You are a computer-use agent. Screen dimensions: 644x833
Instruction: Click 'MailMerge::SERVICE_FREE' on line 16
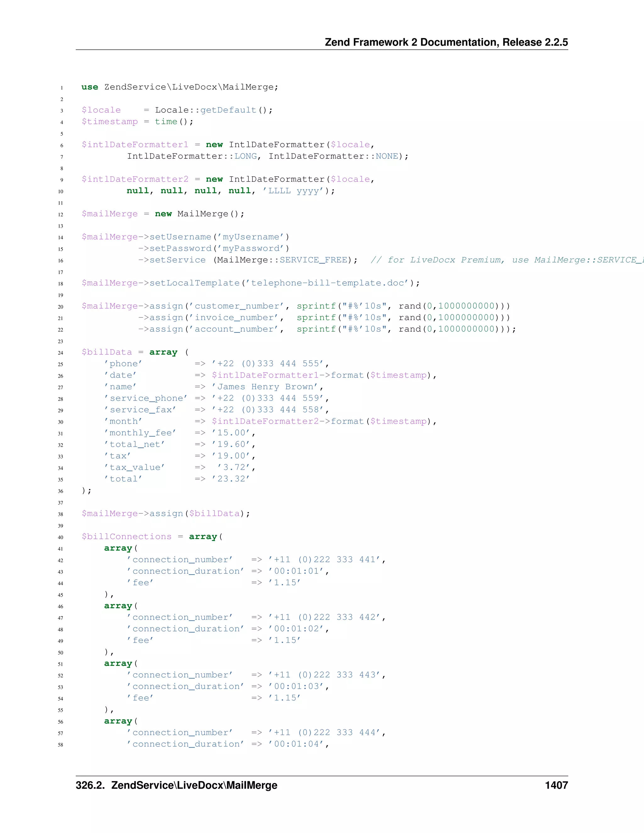[282, 260]
